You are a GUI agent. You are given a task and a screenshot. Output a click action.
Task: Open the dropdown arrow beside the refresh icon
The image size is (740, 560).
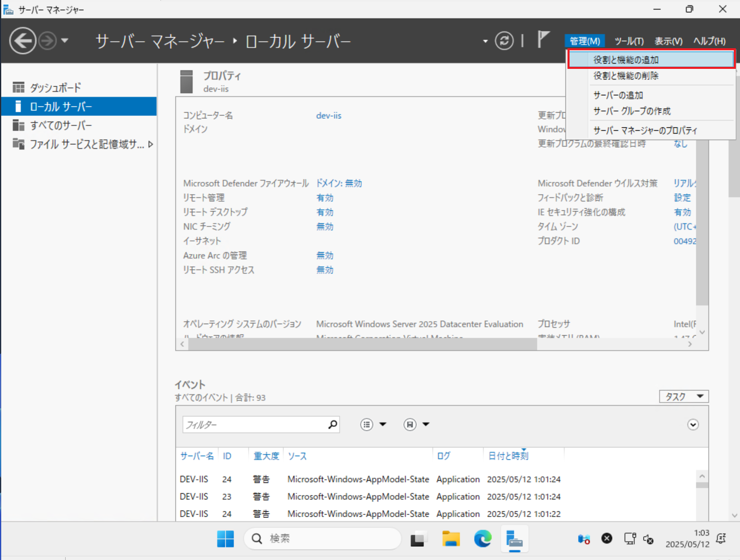pyautogui.click(x=485, y=41)
